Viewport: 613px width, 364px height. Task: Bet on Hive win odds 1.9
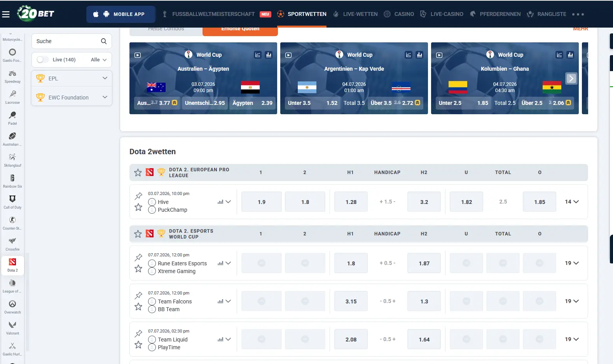[x=262, y=202]
